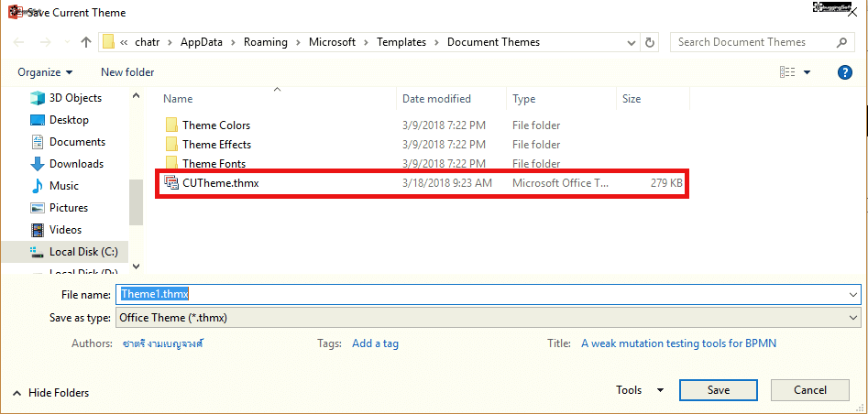
Task: Click the Add a tag link
Action: (375, 343)
